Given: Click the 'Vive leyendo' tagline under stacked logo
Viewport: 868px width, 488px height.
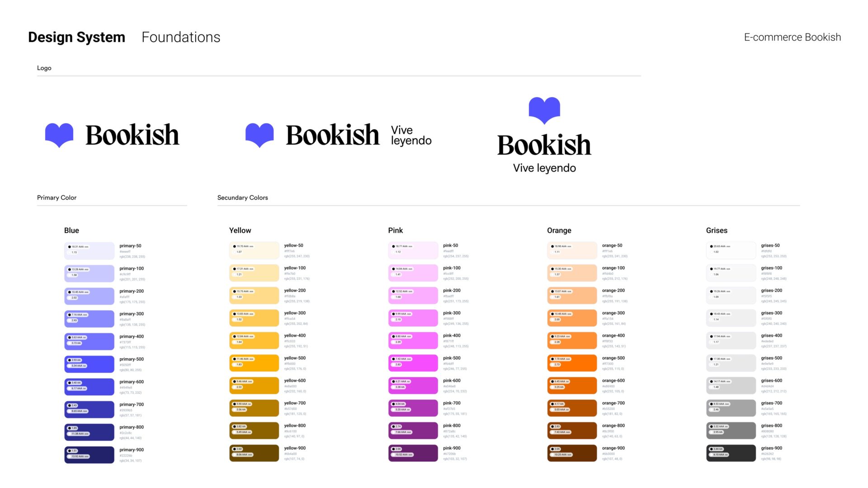Looking at the screenshot, I should click(544, 168).
